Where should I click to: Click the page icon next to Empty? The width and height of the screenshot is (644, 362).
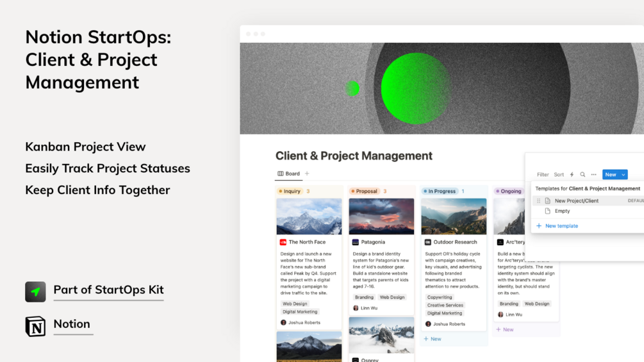pyautogui.click(x=547, y=211)
